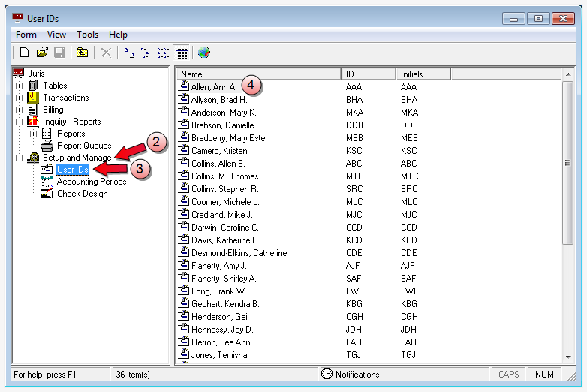Viewport: 587px width, 392px height.
Task: Click the Billing tree node icon
Action: (x=33, y=110)
